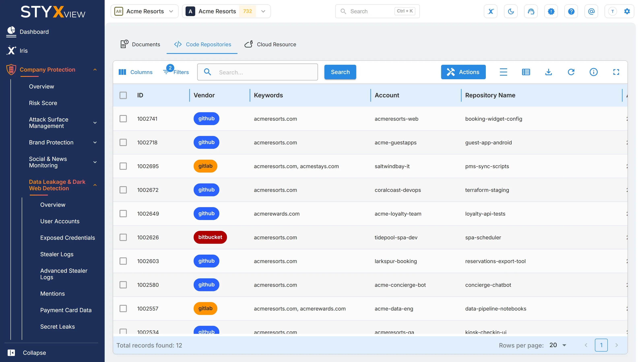
Task: Click the @ mentions icon in top bar
Action: point(591,11)
